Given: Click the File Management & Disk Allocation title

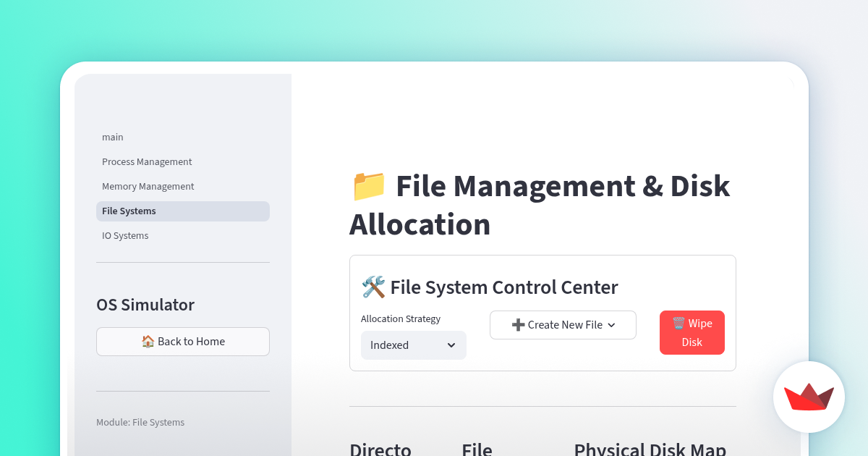Looking at the screenshot, I should [540, 205].
